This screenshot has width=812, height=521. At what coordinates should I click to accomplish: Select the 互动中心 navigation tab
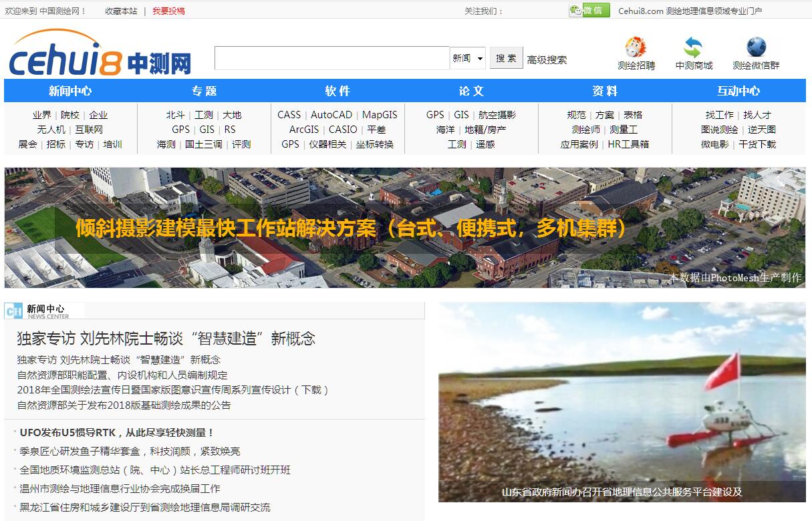(738, 91)
